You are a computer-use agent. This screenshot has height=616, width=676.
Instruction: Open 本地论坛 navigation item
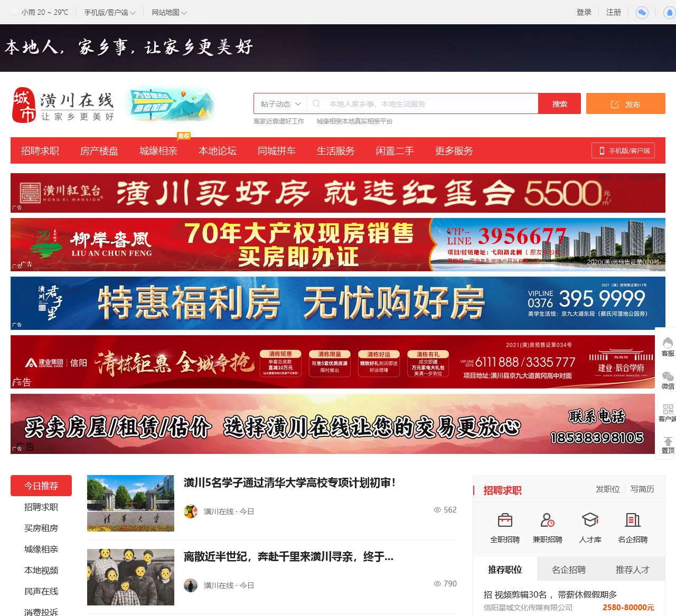point(218,151)
